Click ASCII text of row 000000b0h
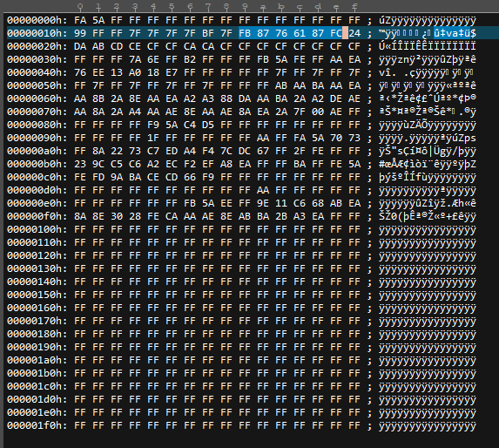The height and width of the screenshot is (448, 499). [x=428, y=164]
